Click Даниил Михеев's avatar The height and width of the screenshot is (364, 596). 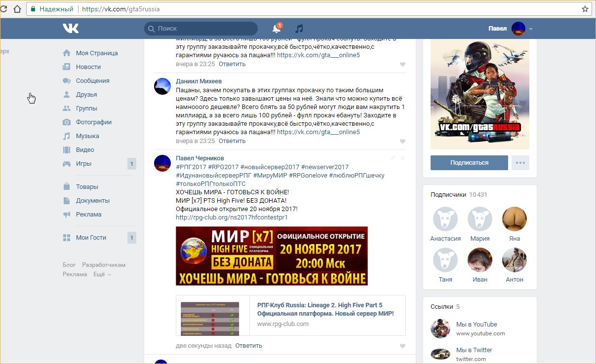[x=162, y=86]
